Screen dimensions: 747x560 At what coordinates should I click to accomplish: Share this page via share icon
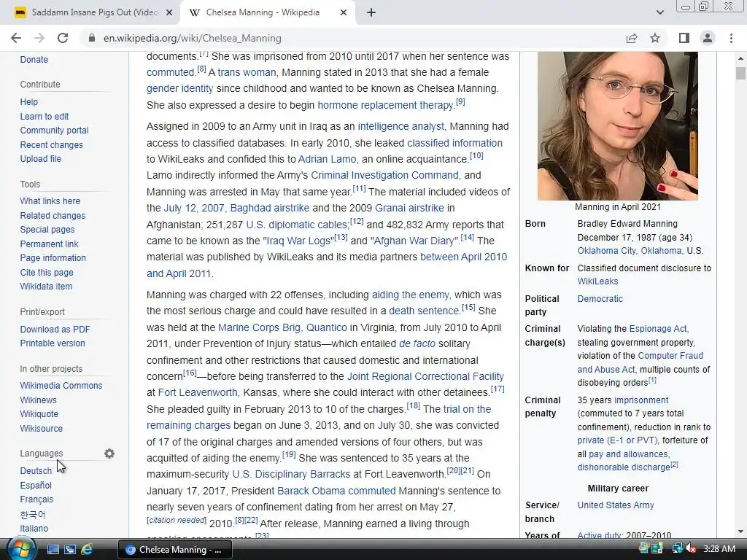pyautogui.click(x=632, y=38)
